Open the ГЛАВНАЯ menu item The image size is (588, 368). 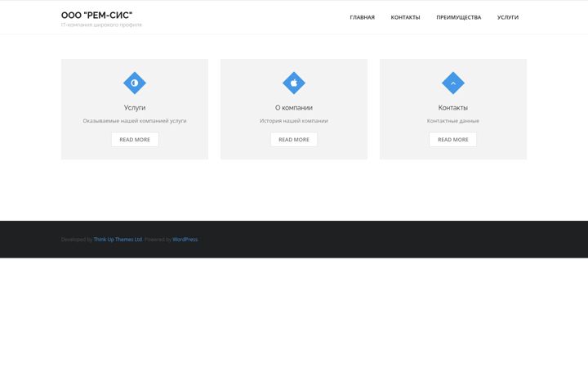tap(363, 17)
